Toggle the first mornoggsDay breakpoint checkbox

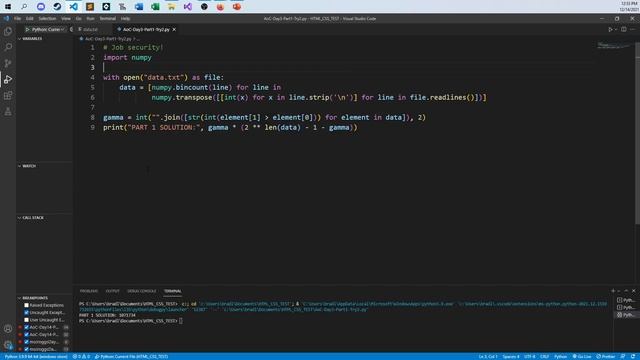(27, 342)
